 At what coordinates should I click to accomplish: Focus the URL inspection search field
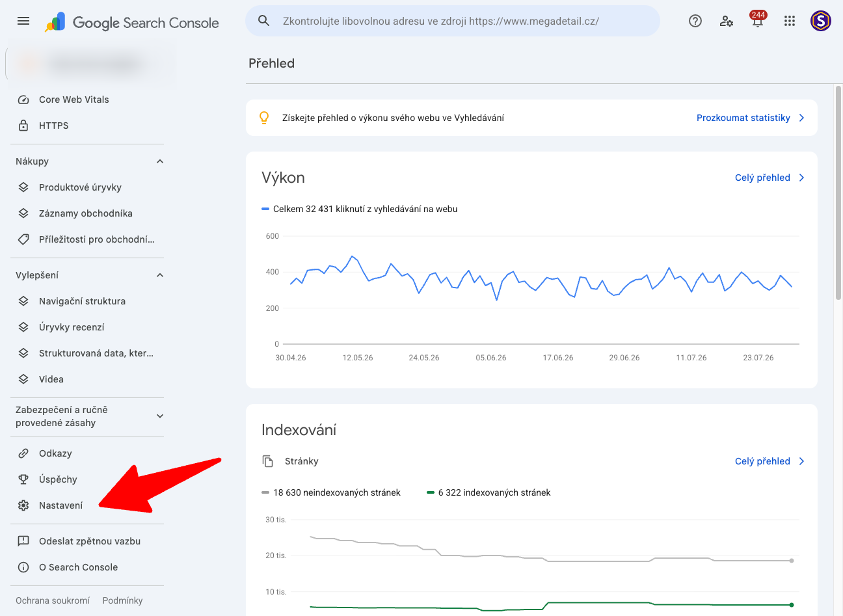pos(453,21)
